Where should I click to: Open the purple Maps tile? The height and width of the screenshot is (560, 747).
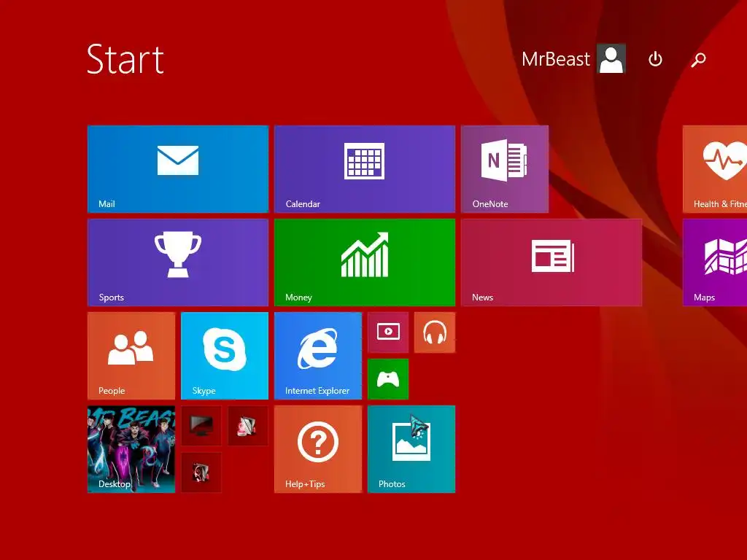[x=715, y=262]
